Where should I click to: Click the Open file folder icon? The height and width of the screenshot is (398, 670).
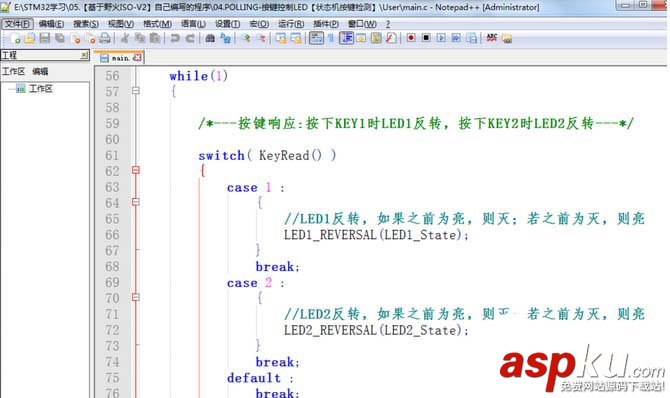click(29, 38)
